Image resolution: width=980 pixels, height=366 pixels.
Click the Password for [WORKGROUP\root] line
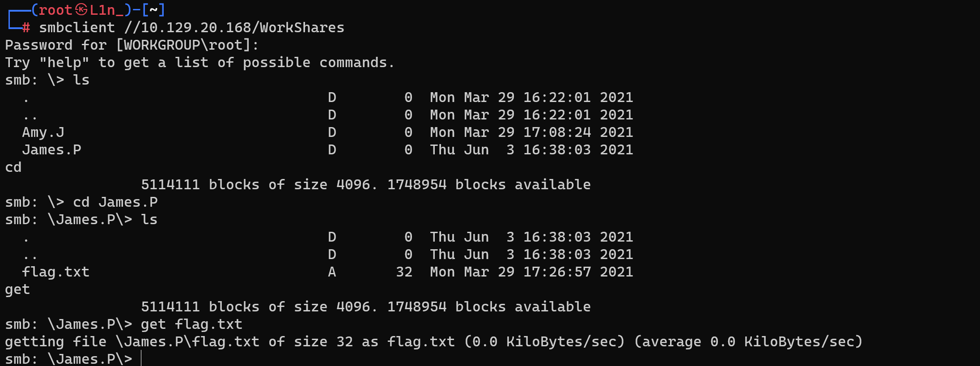pos(132,45)
